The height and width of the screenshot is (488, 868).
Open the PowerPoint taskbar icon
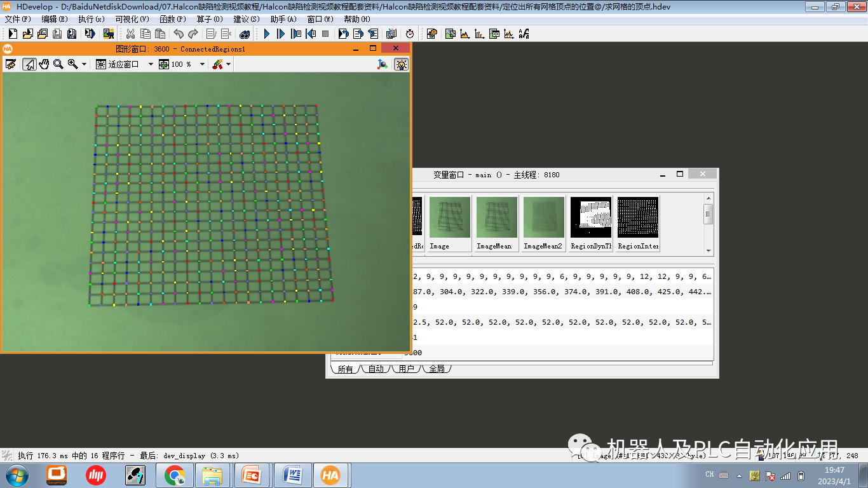click(x=252, y=475)
